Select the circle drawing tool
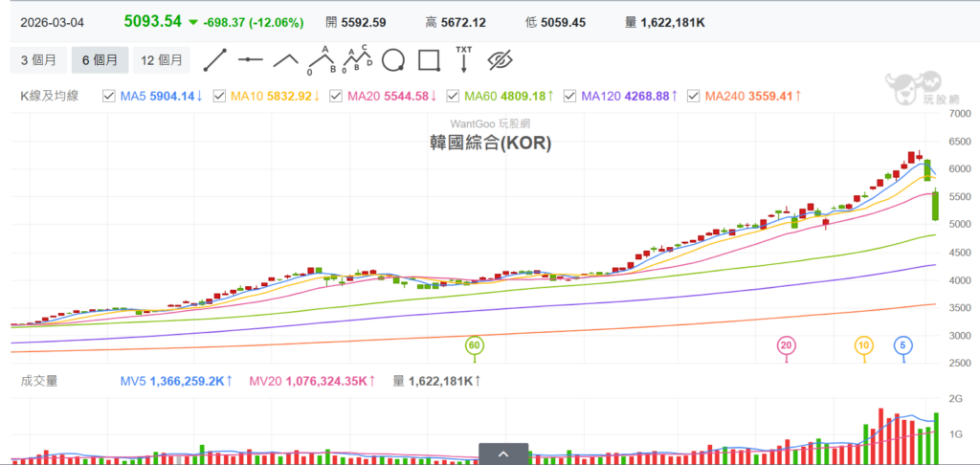Image resolution: width=980 pixels, height=465 pixels. pos(392,60)
